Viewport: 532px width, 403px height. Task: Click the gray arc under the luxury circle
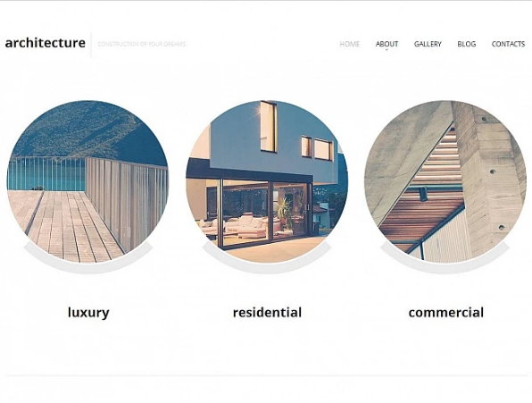[x=87, y=267]
